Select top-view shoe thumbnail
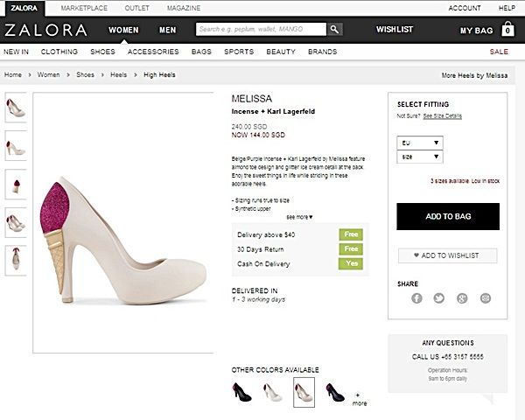The image size is (525, 420). point(16,261)
